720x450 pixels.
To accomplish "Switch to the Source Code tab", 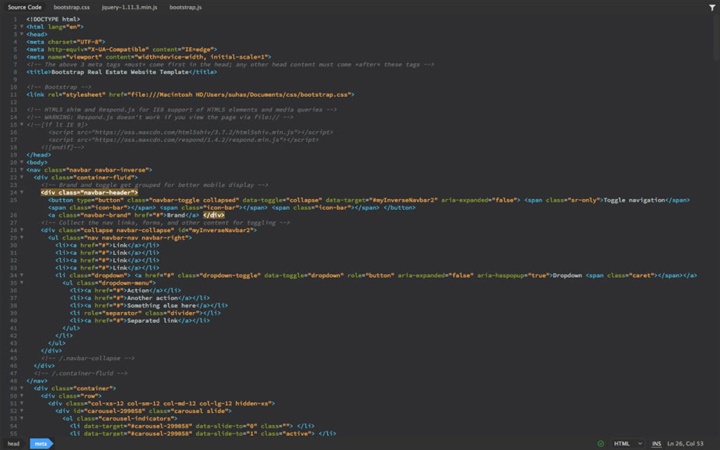I will [24, 7].
